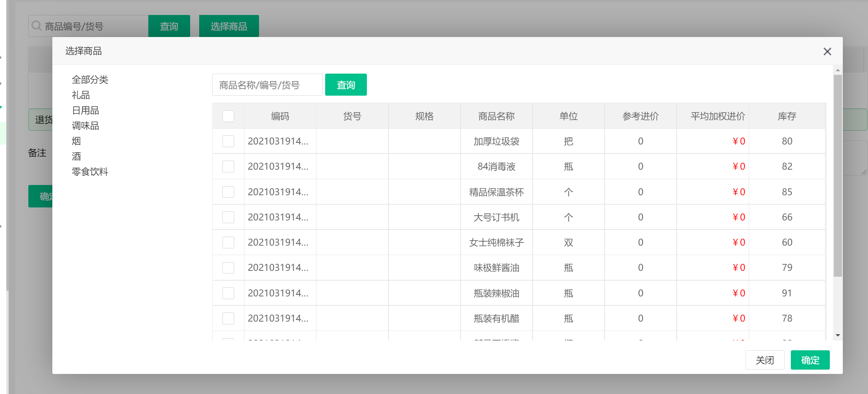The width and height of the screenshot is (868, 394).
Task: Click the 确定 confirm button
Action: (810, 360)
